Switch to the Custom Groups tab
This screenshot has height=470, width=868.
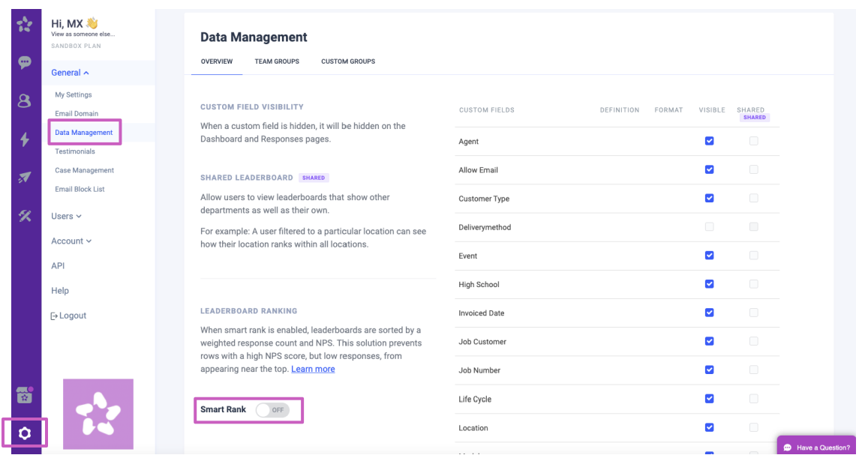click(348, 61)
